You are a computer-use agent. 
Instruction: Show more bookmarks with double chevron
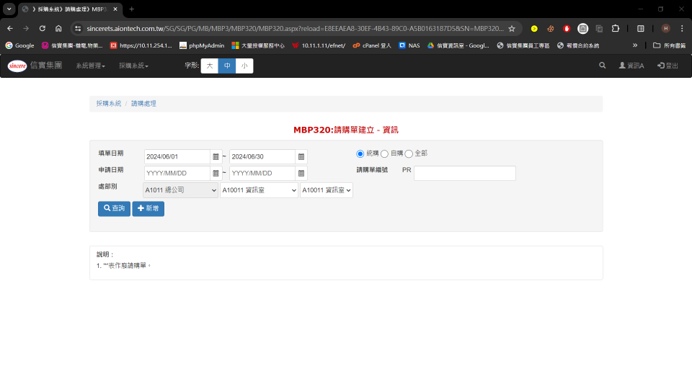pyautogui.click(x=635, y=45)
